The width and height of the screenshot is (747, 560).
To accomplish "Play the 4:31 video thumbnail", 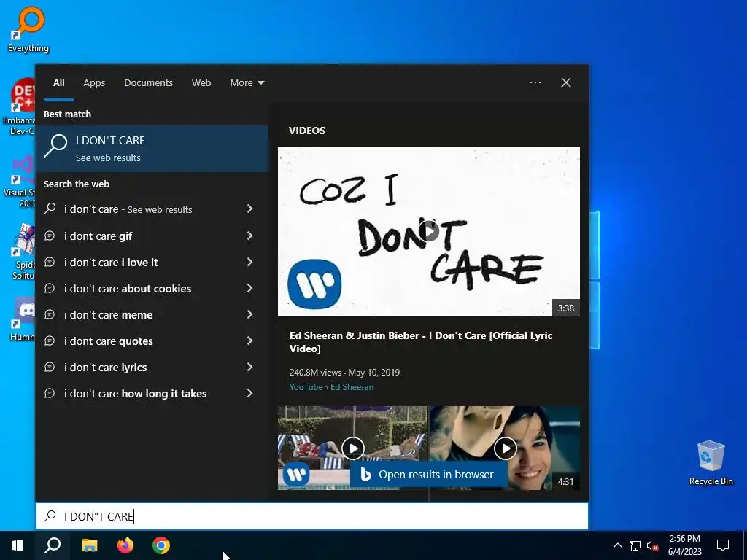I will 505,448.
